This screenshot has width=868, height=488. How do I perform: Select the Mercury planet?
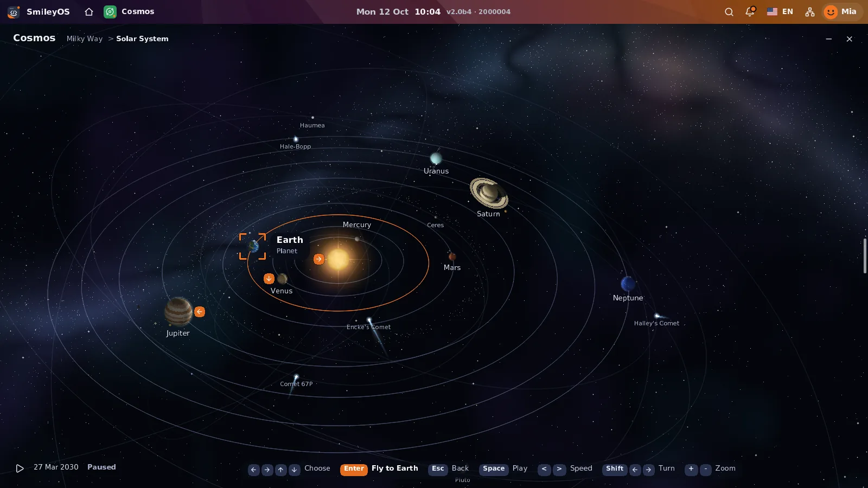[357, 239]
